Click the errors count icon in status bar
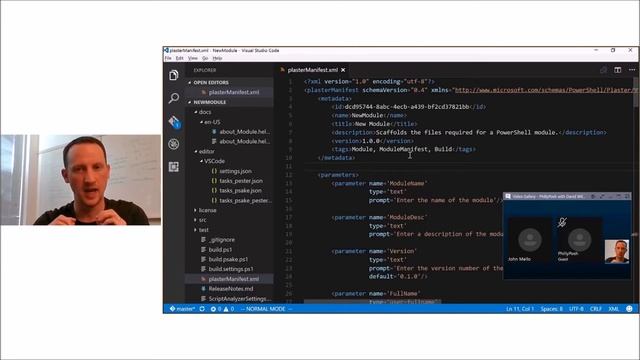 [213, 309]
